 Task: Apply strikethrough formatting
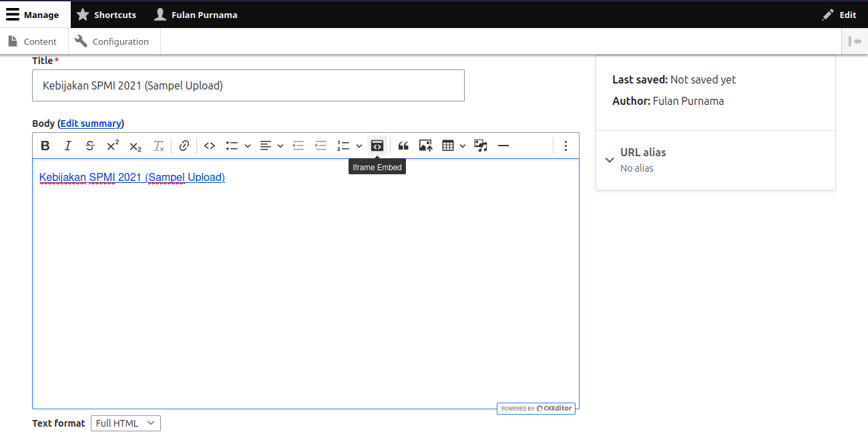click(x=90, y=146)
